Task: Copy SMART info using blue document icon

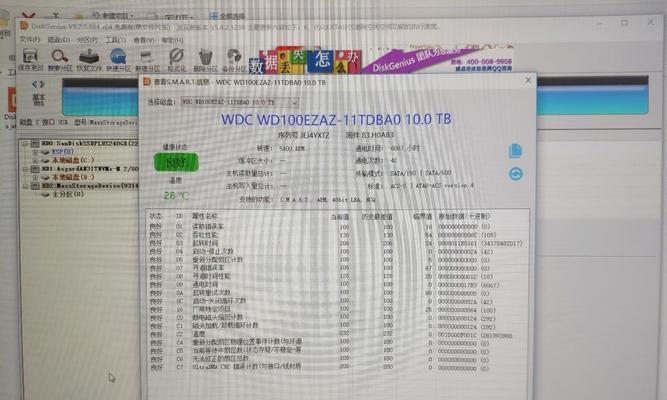Action: point(515,151)
